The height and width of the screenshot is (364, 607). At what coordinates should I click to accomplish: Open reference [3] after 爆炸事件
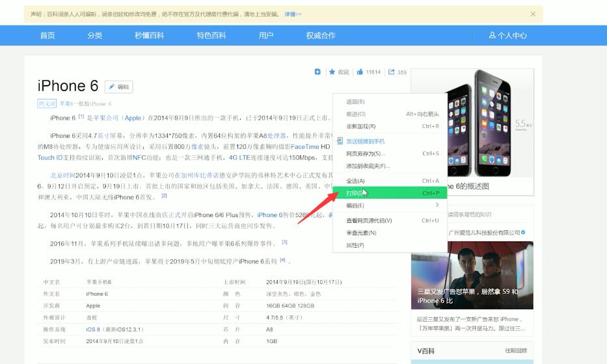[x=284, y=242]
